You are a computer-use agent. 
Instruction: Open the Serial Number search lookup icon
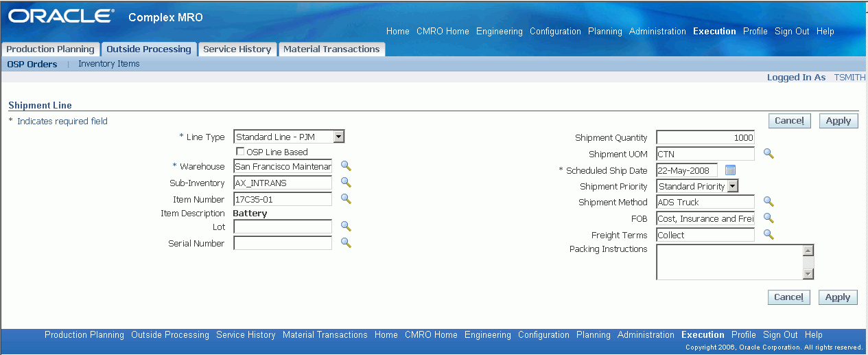click(x=347, y=242)
